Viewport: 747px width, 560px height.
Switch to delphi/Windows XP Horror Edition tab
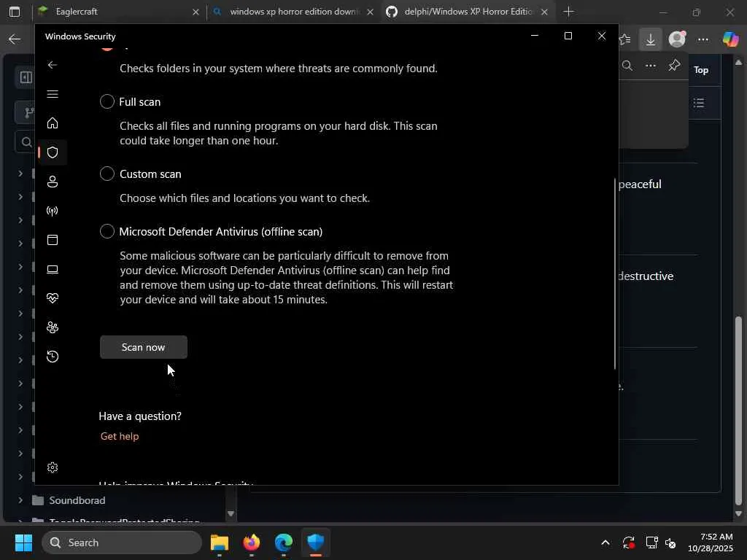click(467, 12)
